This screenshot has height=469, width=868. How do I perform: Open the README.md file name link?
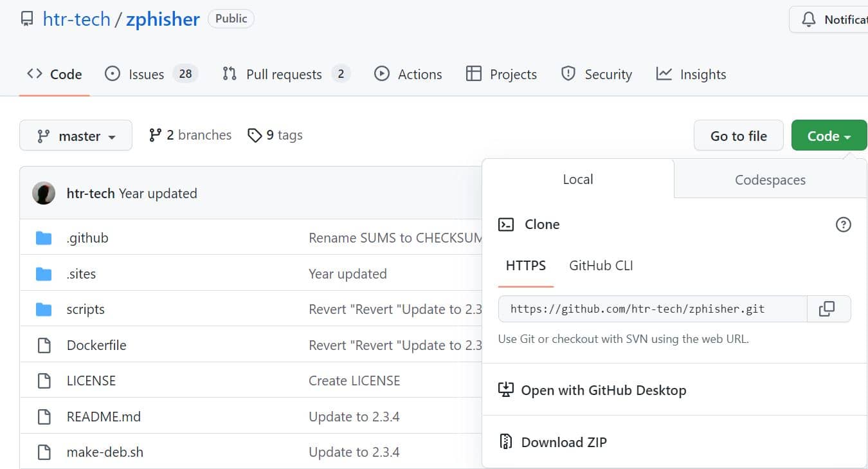104,417
